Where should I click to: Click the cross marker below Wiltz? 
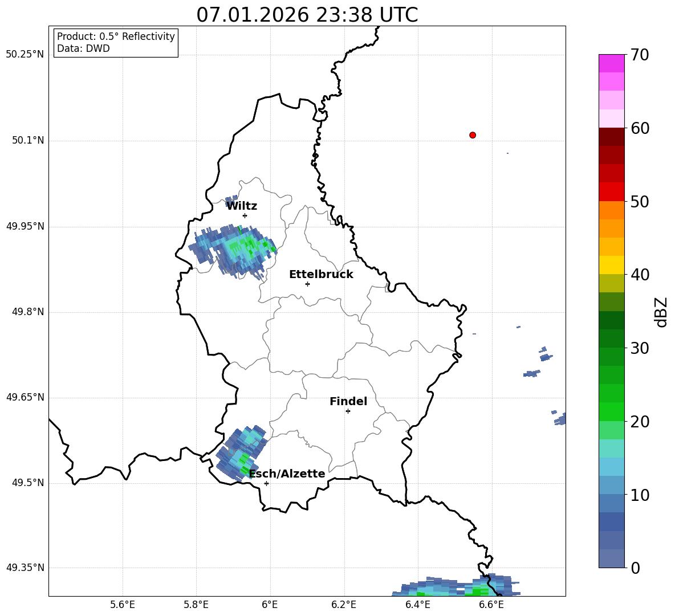pyautogui.click(x=245, y=215)
